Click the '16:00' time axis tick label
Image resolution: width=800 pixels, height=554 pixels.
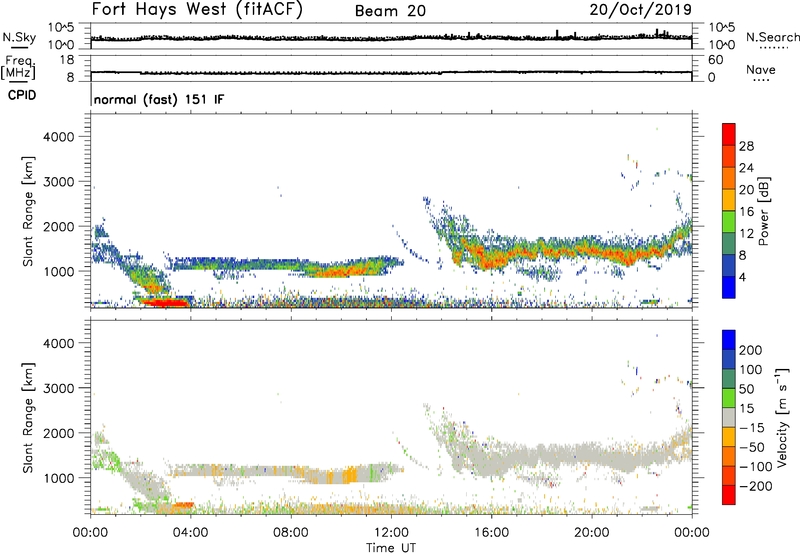pyautogui.click(x=491, y=533)
